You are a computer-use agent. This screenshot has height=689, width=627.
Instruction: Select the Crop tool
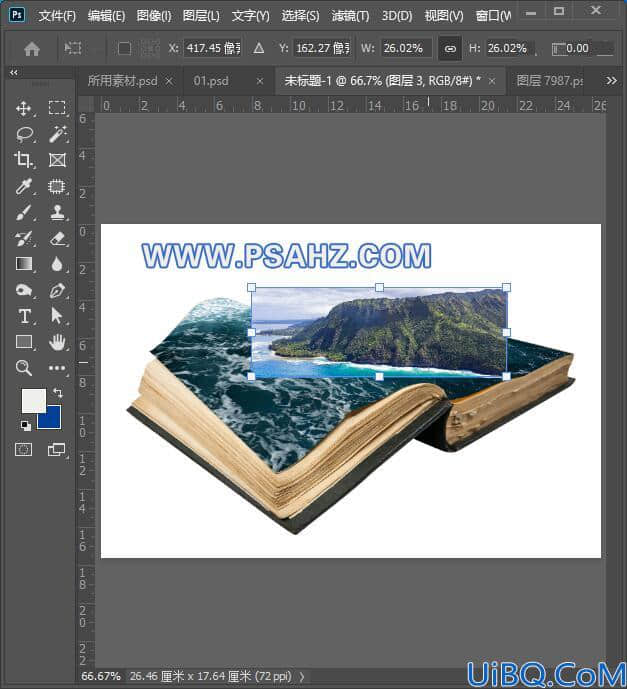[24, 160]
